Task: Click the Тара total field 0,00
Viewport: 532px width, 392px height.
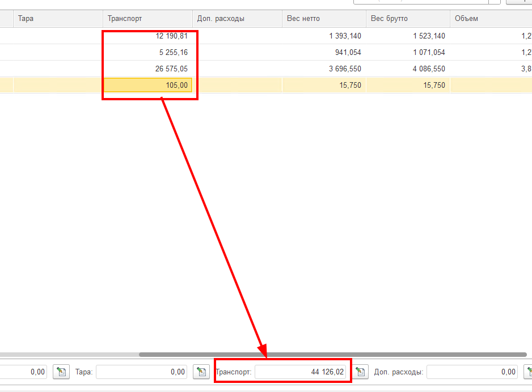Action: 141,372
